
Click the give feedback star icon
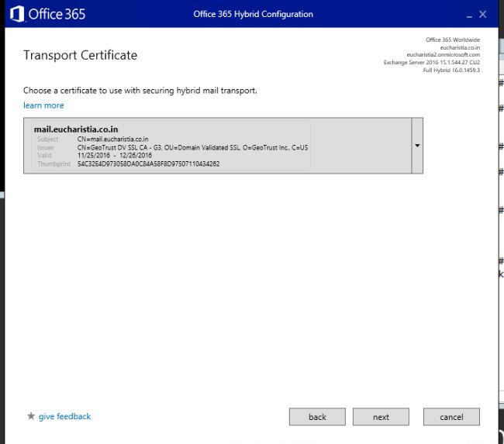coord(31,416)
